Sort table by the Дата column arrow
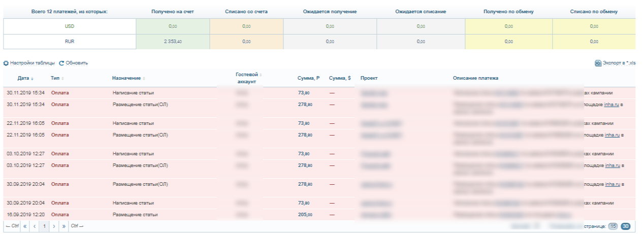This screenshot has height=234, width=644. (32, 79)
